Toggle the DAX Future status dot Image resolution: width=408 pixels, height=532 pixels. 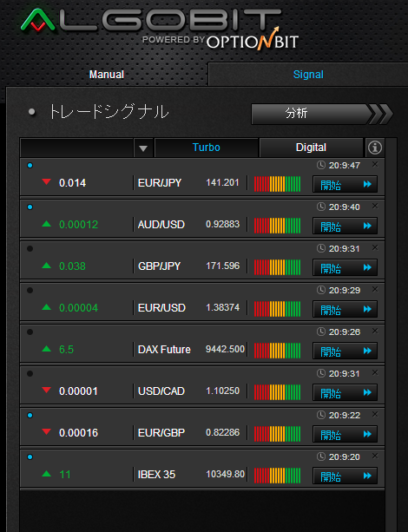30,332
